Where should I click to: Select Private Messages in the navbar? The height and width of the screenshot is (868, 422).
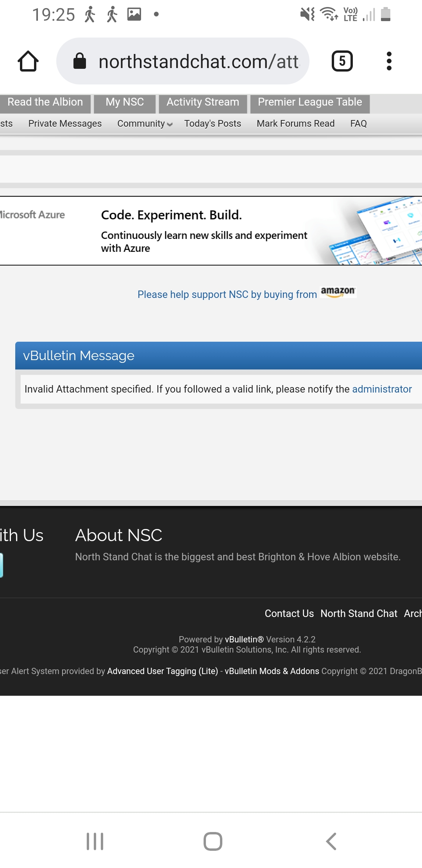(65, 124)
